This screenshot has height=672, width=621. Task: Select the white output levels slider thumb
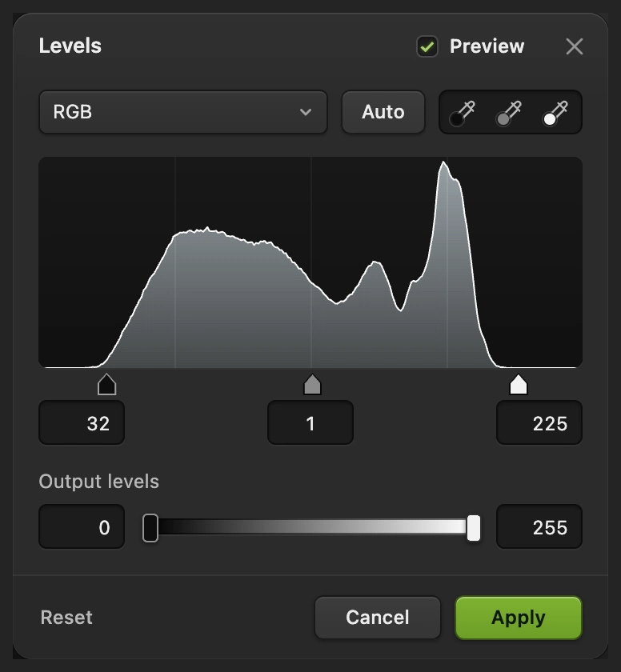coord(473,528)
